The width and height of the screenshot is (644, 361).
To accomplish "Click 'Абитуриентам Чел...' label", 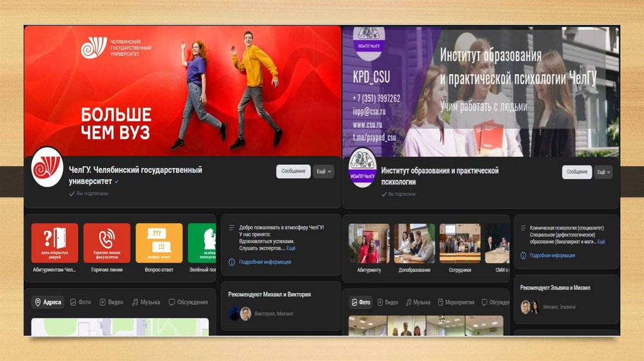I will [x=54, y=270].
